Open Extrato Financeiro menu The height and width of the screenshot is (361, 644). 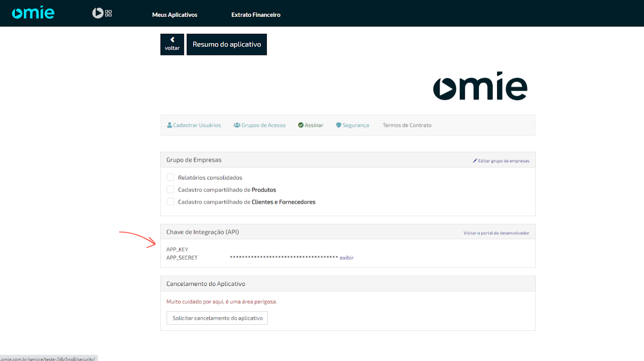tap(256, 14)
